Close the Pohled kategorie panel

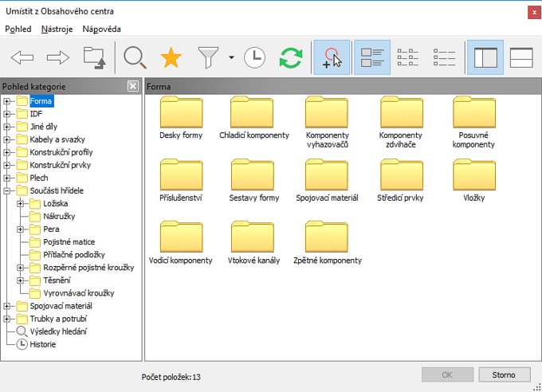[x=133, y=86]
